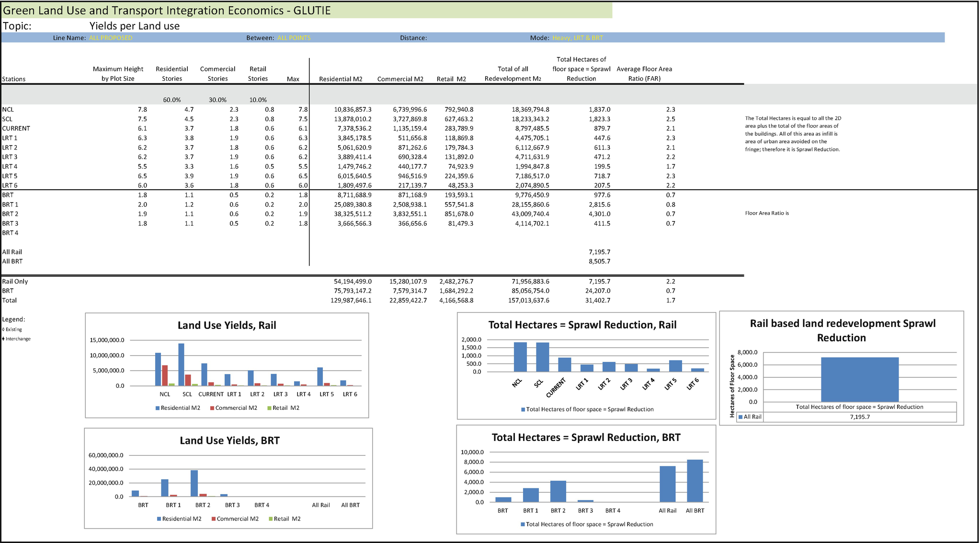Select the 'Yields per Land use' topic text
The height and width of the screenshot is (543, 980).
point(135,26)
